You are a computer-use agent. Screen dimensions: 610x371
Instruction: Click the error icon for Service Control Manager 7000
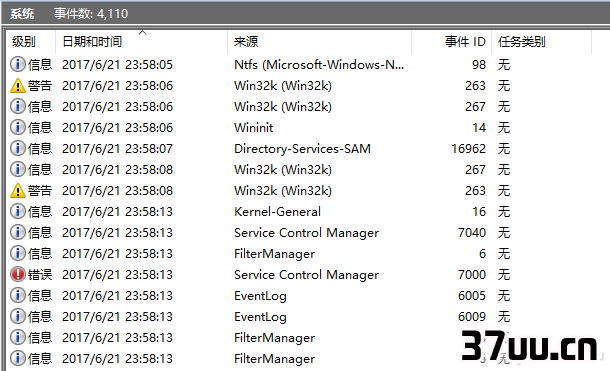point(18,275)
